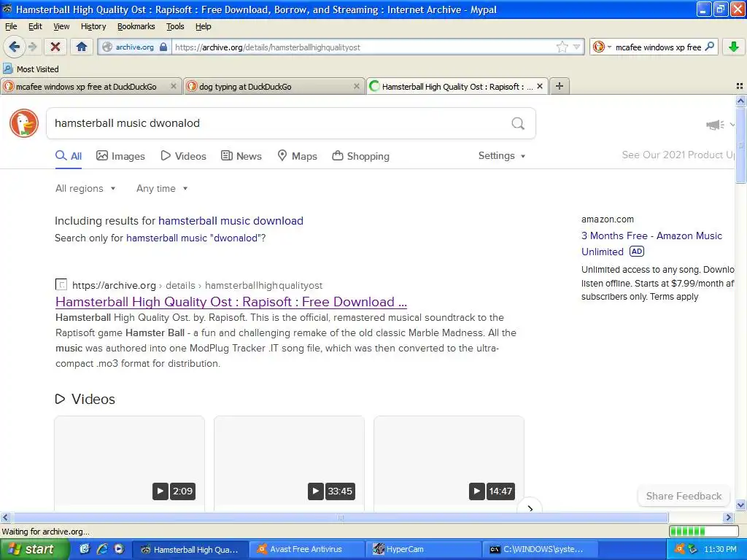Open the Tools menu
Viewport: 747px width, 560px height.
175,26
